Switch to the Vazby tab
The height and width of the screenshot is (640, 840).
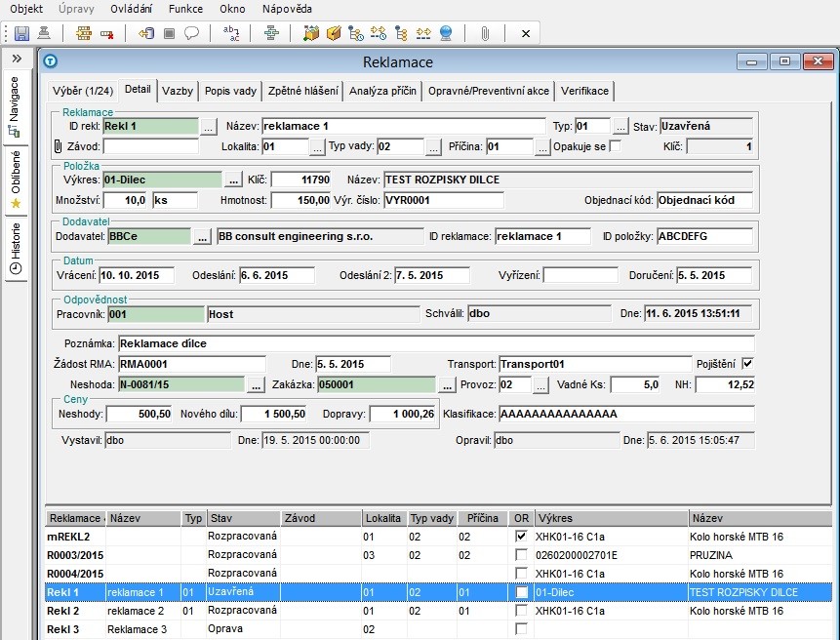178,91
